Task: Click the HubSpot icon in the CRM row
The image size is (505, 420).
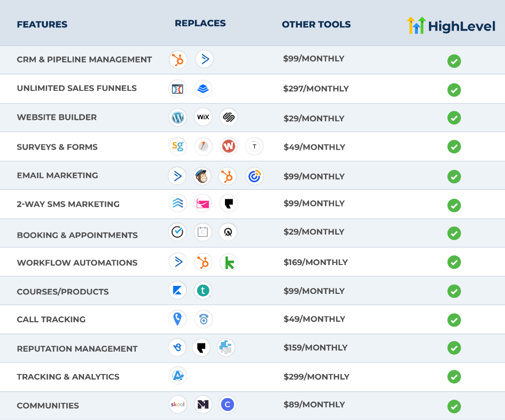Action: pyautogui.click(x=178, y=59)
